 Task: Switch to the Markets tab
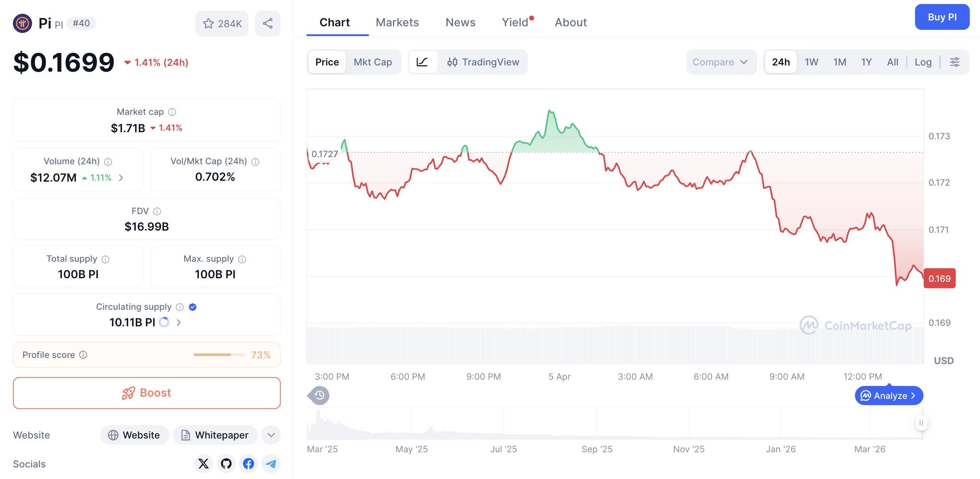[397, 22]
